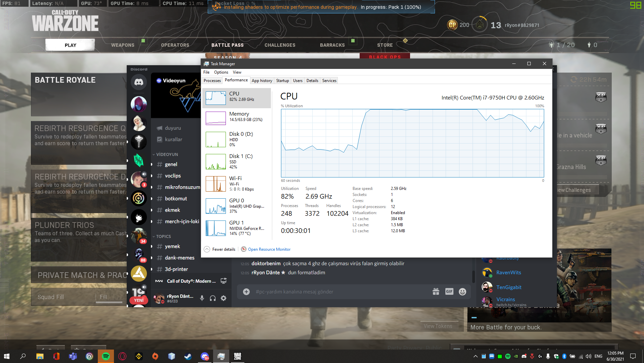Open the Task Manager Options menu
Viewport: 644px width, 363px height.
[221, 72]
